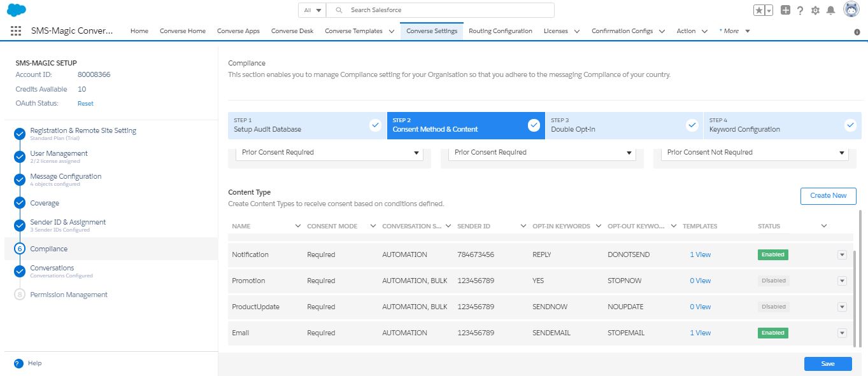868x376 pixels.
Task: Open the User Management setup step
Action: point(59,153)
